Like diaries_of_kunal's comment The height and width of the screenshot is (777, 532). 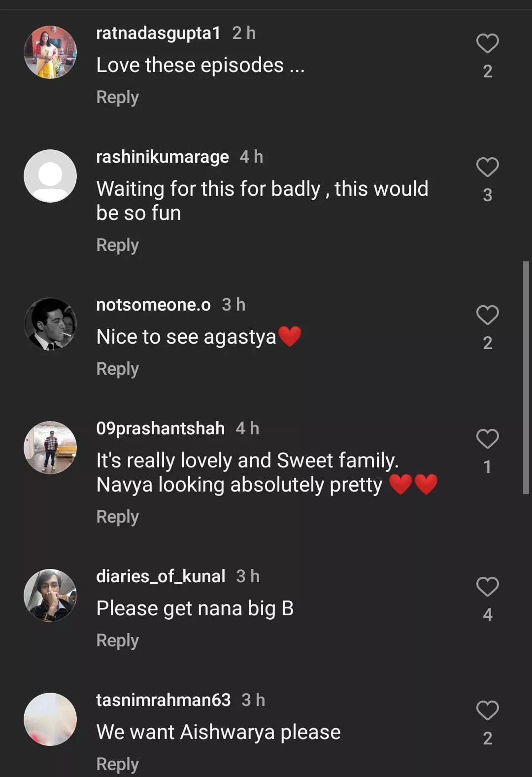tap(487, 587)
